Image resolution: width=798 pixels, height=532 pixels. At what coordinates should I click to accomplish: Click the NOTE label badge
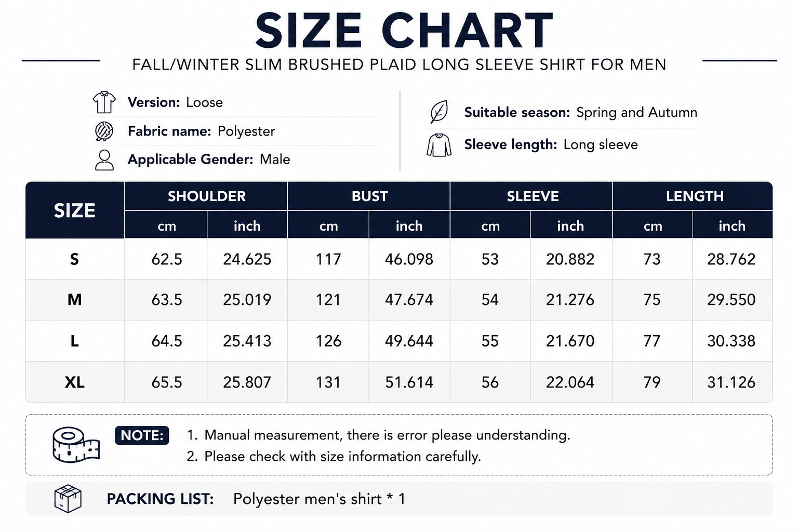point(142,435)
